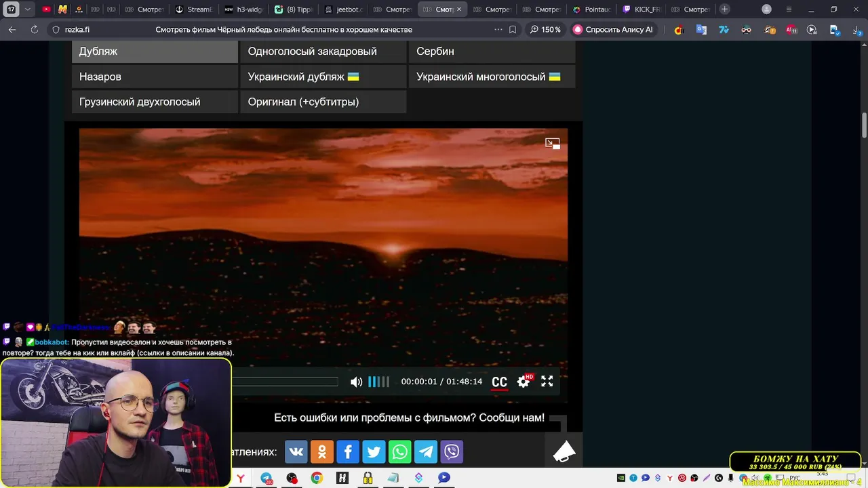The height and width of the screenshot is (488, 868).
Task: Switch to the Pointauc tab
Action: point(593,9)
